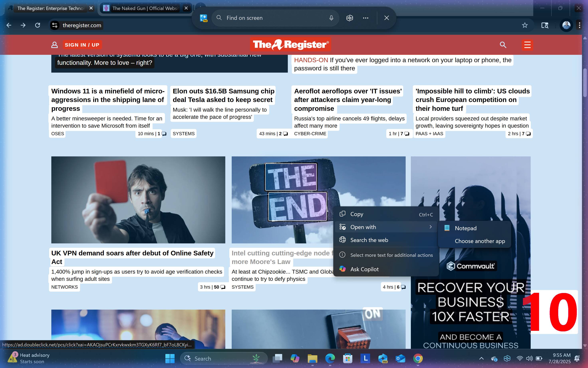Viewport: 588px width, 368px height.
Task: Activate the microphone in Find on screen
Action: 331,18
